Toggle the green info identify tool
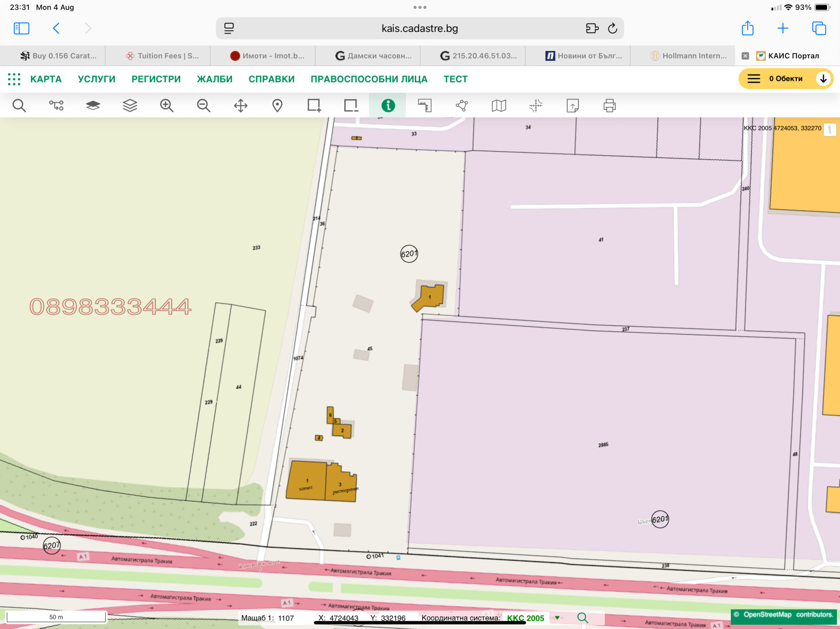 tap(388, 105)
